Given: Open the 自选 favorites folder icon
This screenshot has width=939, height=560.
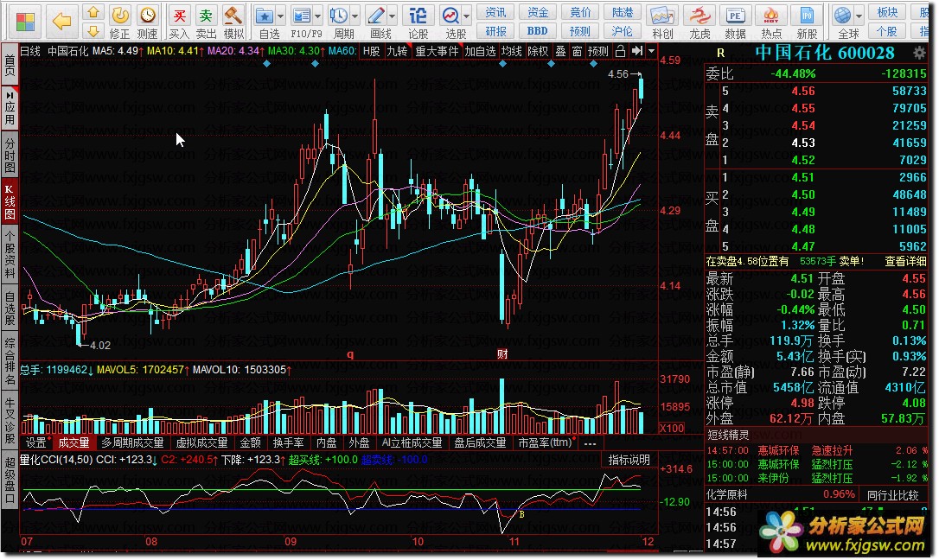Looking at the screenshot, I should tap(265, 16).
